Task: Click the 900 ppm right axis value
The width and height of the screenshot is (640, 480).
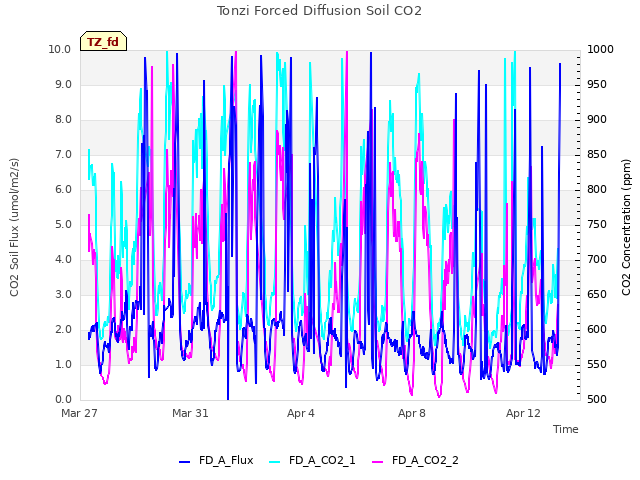Action: 597,120
